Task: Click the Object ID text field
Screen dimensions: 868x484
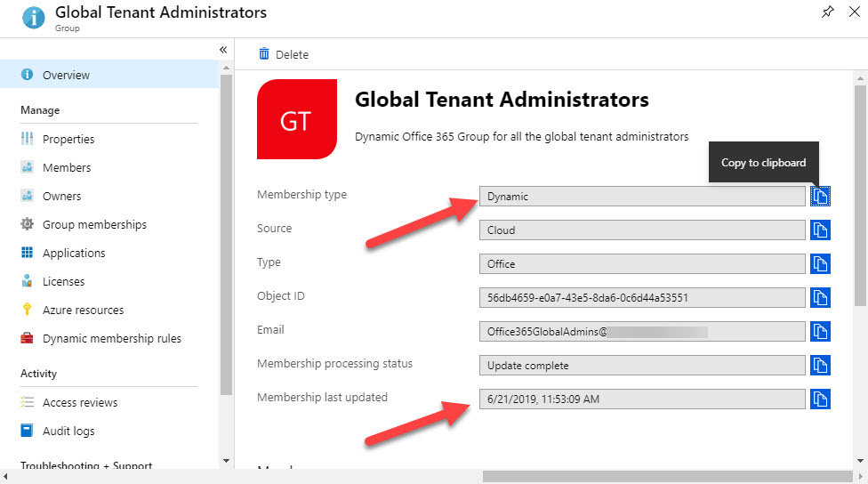Action: [x=641, y=298]
